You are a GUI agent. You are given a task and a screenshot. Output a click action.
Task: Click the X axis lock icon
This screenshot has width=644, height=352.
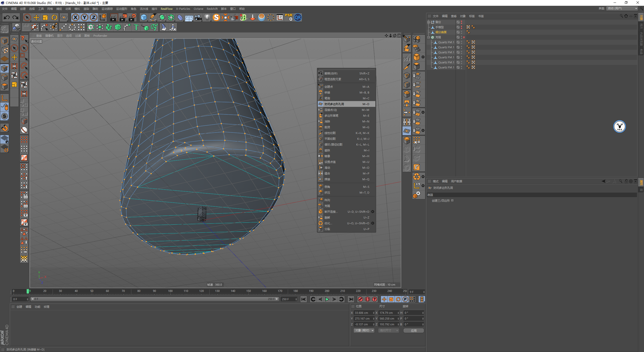pyautogui.click(x=75, y=17)
